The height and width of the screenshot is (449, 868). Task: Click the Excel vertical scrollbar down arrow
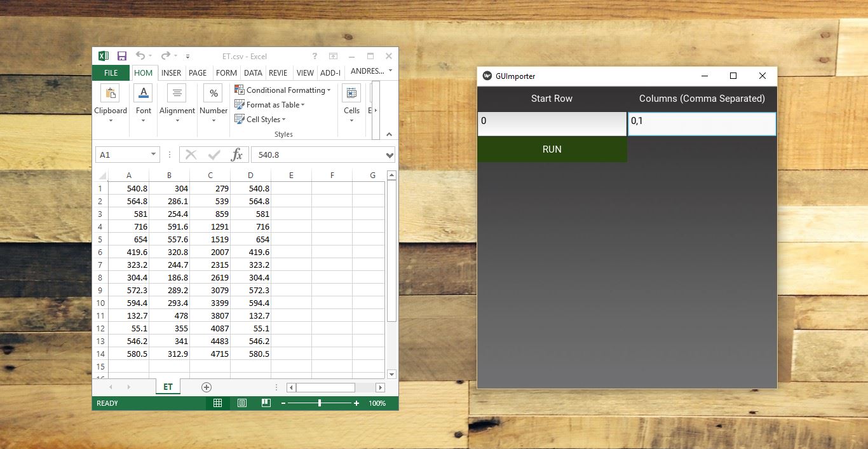pyautogui.click(x=391, y=375)
